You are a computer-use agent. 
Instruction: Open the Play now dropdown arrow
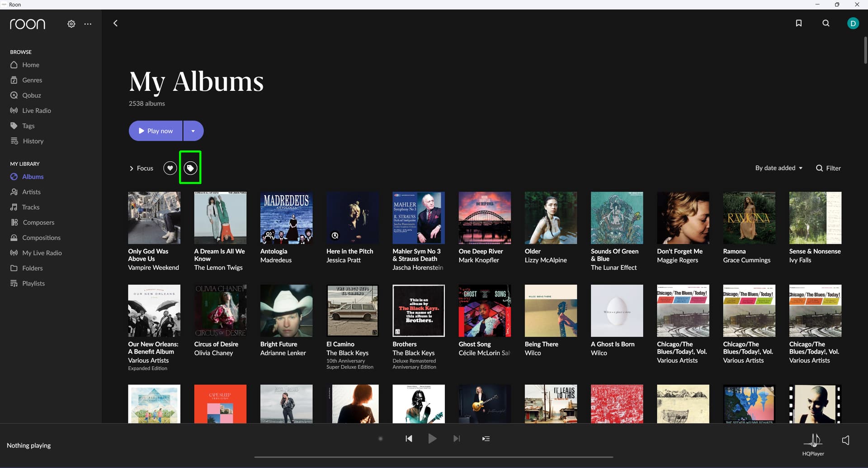(193, 131)
